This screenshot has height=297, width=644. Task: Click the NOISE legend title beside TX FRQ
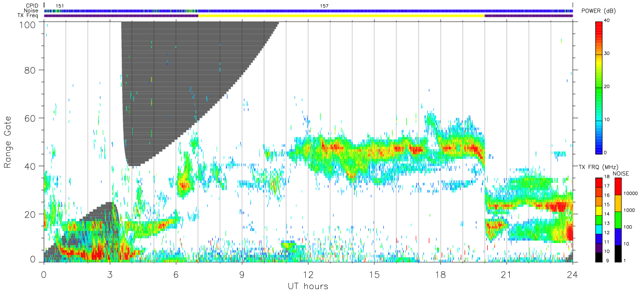[621, 173]
